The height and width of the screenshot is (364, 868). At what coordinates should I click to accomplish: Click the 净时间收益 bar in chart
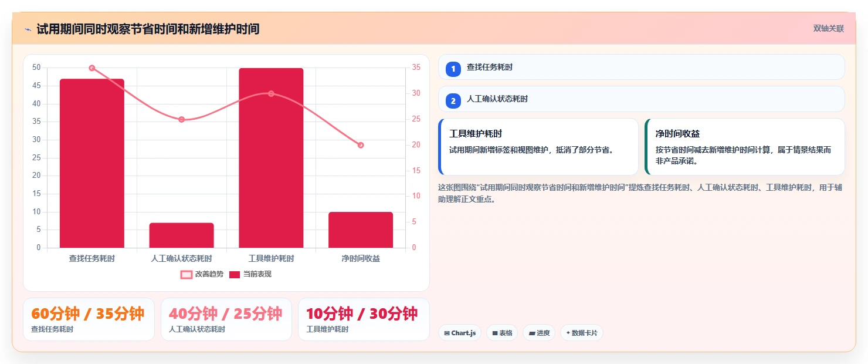tap(361, 230)
